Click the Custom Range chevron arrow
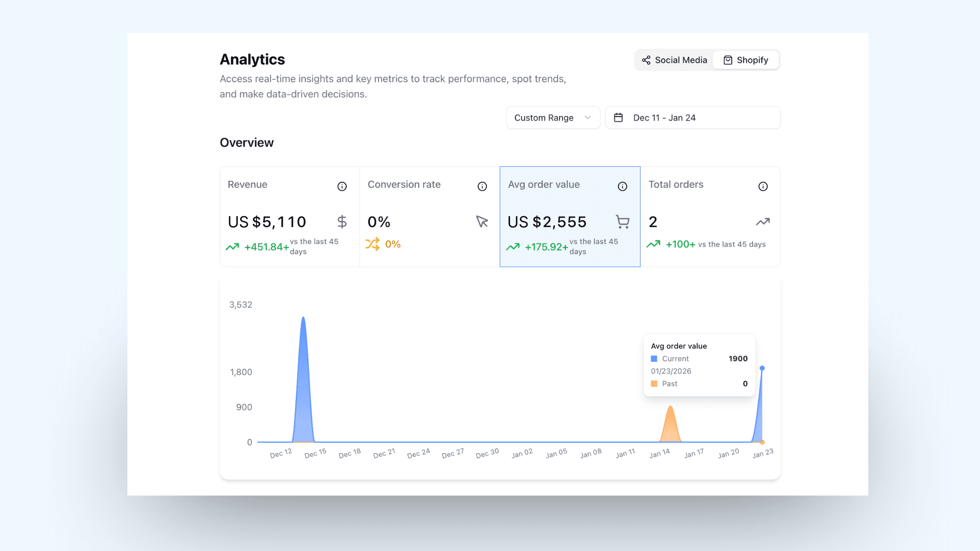 (588, 117)
